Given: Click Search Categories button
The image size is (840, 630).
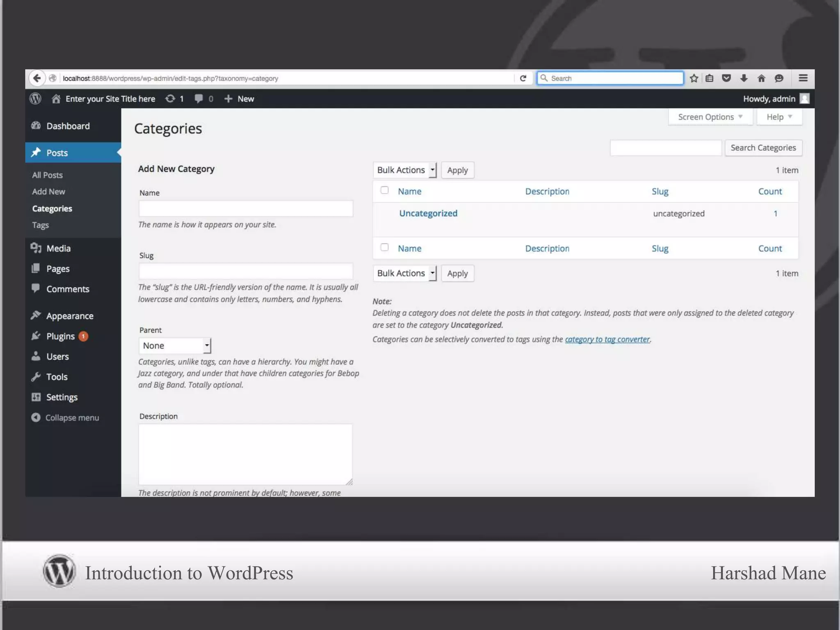Looking at the screenshot, I should [x=763, y=148].
